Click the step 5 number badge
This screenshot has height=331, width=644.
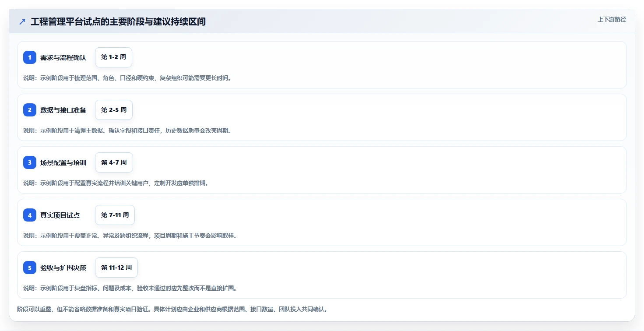(x=30, y=268)
